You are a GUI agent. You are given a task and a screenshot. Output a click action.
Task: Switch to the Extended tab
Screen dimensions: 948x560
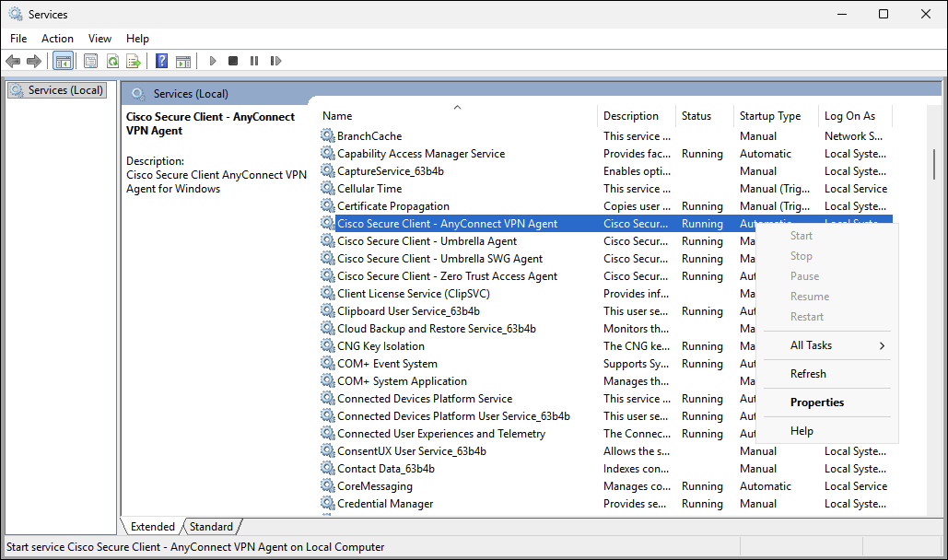point(152,527)
